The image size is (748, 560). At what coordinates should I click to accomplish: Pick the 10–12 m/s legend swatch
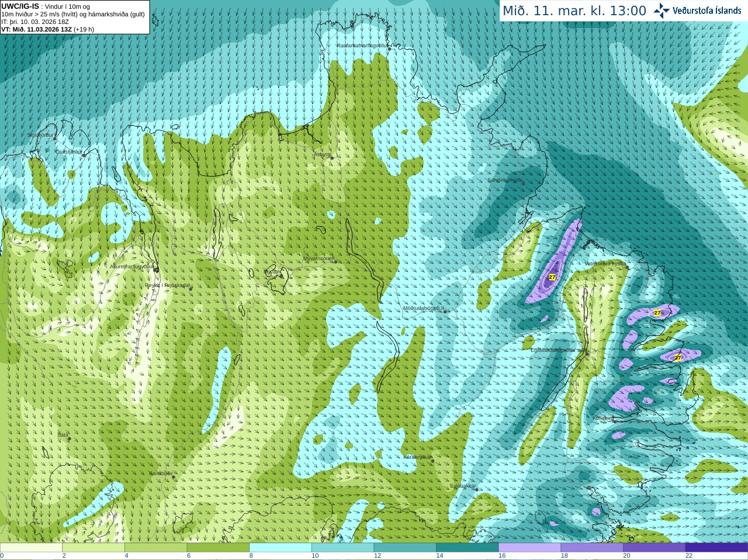343,548
